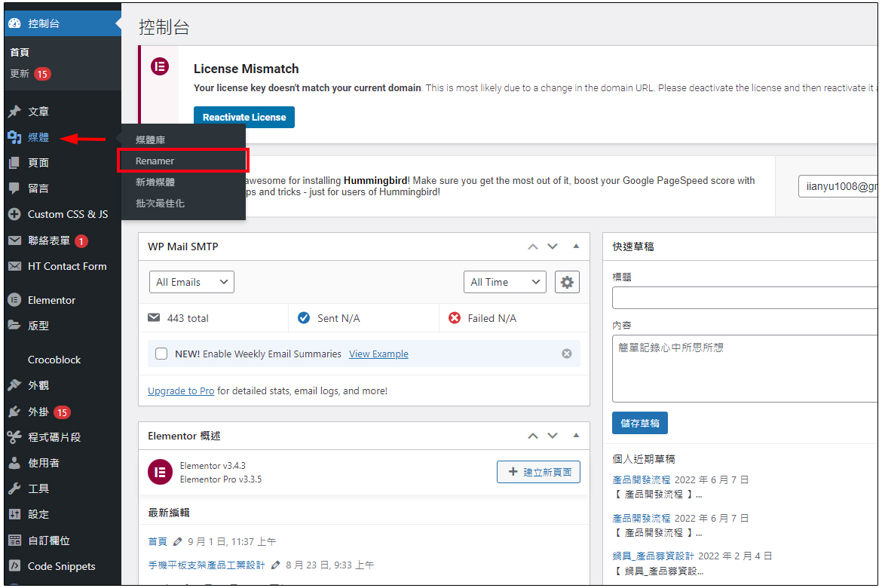Follow the Upgrade to Pro link
Image resolution: width=882 pixels, height=588 pixels.
[181, 390]
